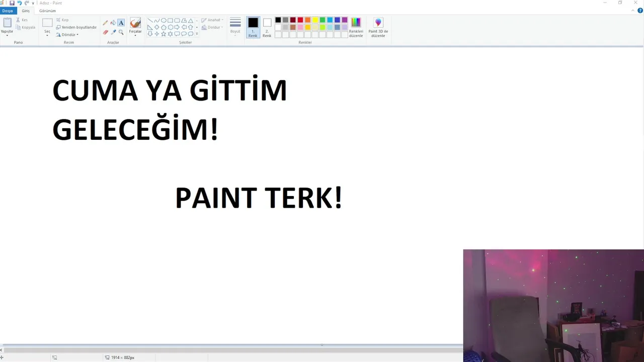Choose the Pentagon shape

(x=164, y=27)
